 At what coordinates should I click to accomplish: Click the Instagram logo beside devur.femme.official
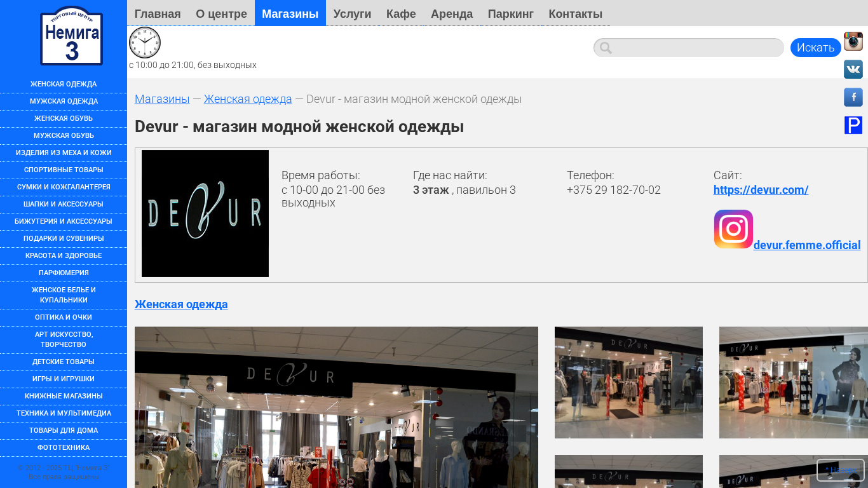tap(733, 229)
